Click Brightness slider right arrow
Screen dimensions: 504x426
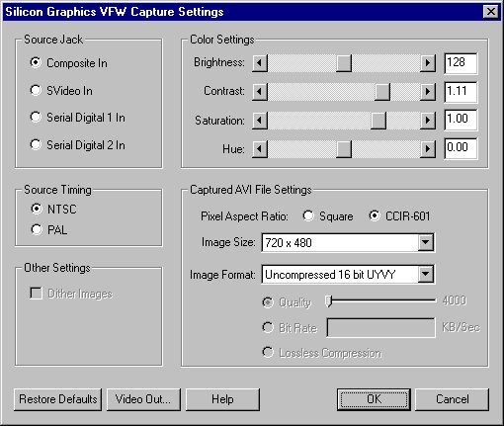[x=428, y=62]
